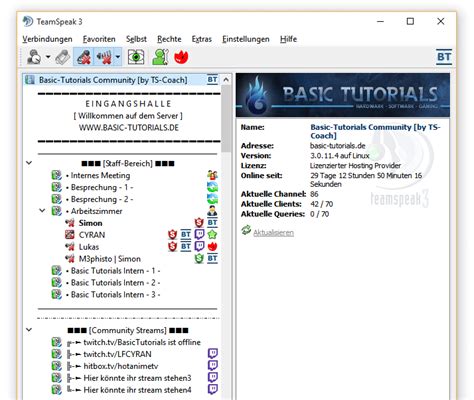The image size is (474, 400).
Task: Click the Twitch icon beside hitbox.tv/hotanimetv
Action: pos(213,366)
